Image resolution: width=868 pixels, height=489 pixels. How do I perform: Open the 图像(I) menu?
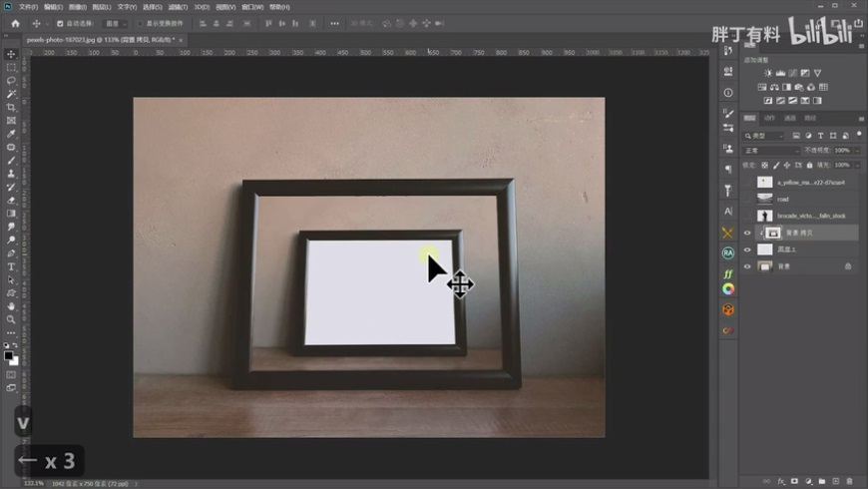pos(77,7)
